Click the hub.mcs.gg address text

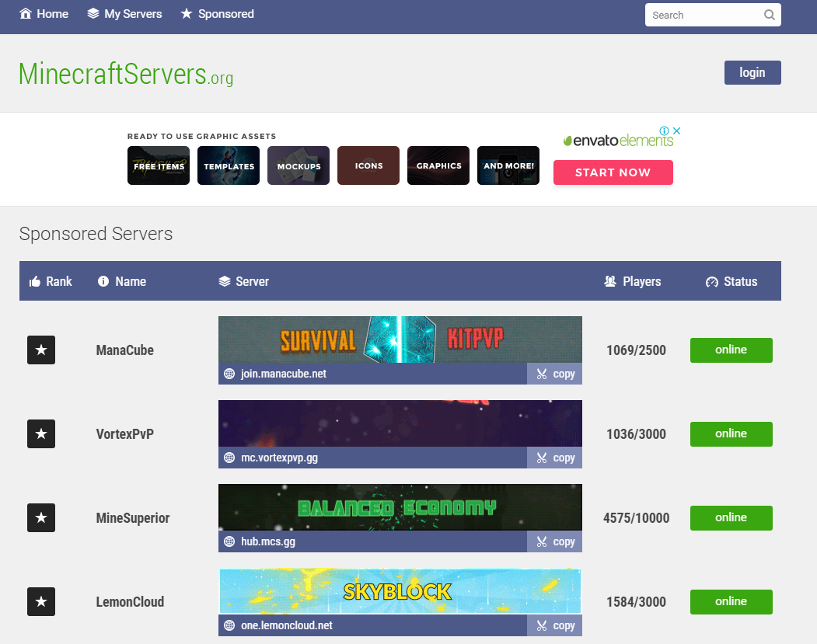268,541
